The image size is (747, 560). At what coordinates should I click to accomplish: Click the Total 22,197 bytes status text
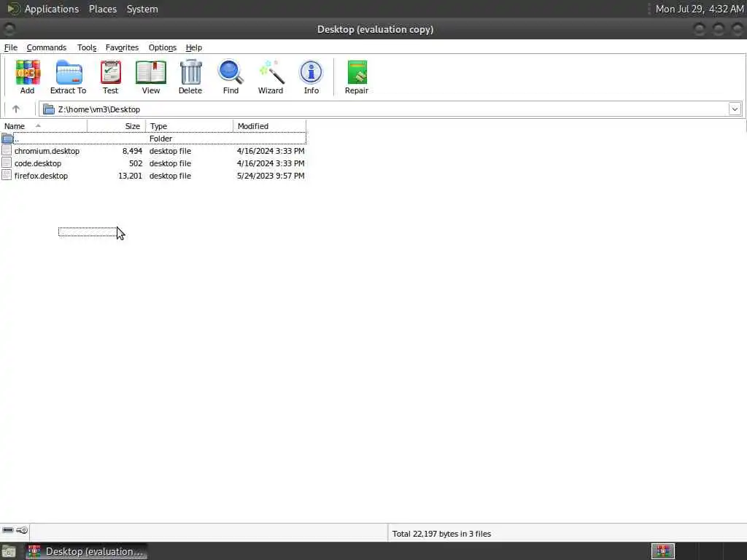[441, 534]
